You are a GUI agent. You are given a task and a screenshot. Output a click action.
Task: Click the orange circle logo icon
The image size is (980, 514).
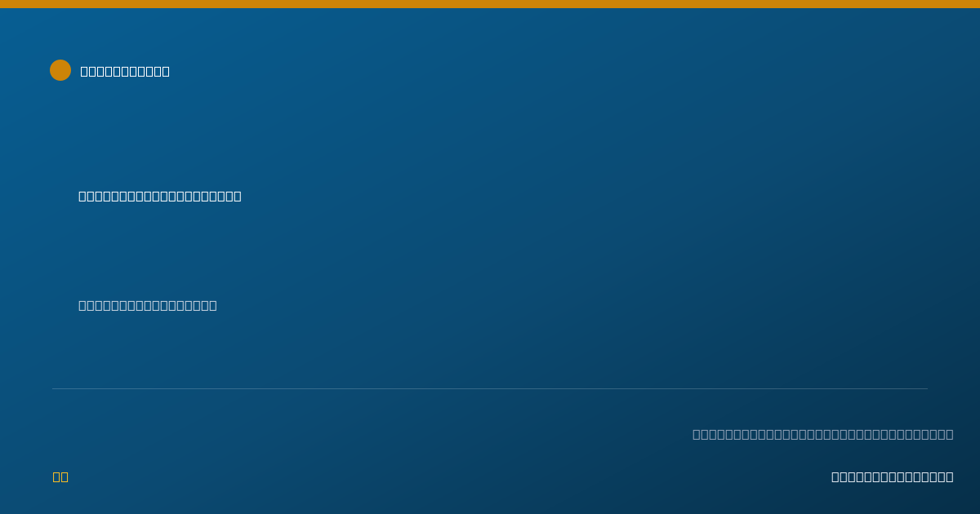point(60,70)
